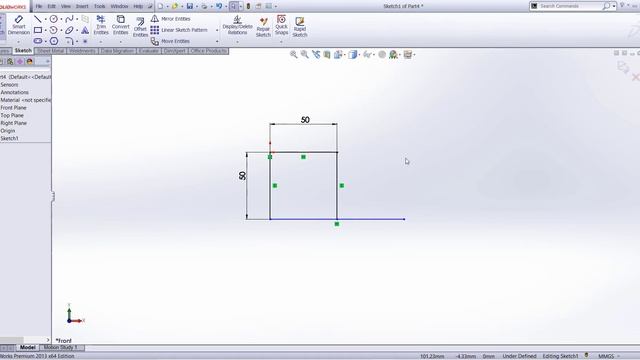Open Tools menu

100,6
